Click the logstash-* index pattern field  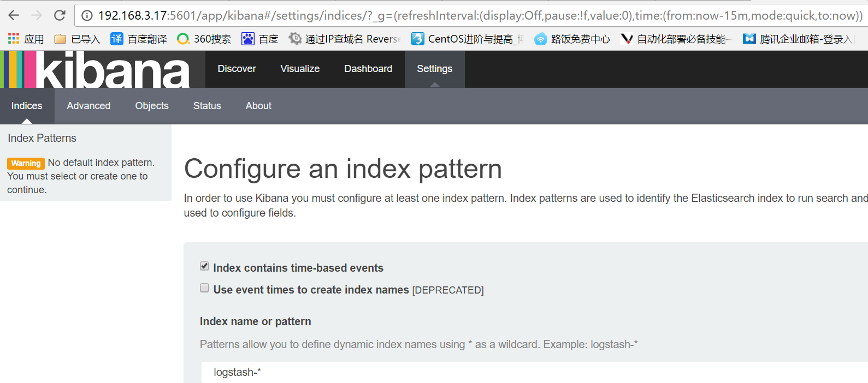pos(534,372)
